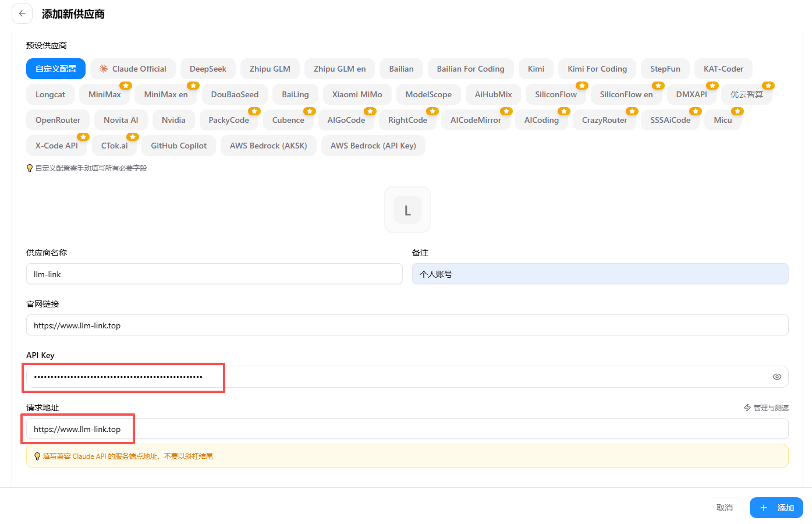
Task: Choose the GitHub Copilot preset
Action: click(179, 146)
